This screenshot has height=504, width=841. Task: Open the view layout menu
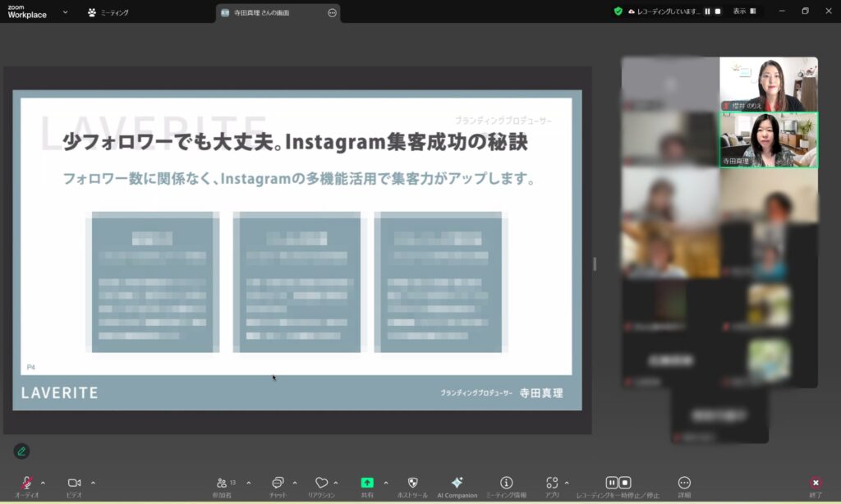(744, 11)
